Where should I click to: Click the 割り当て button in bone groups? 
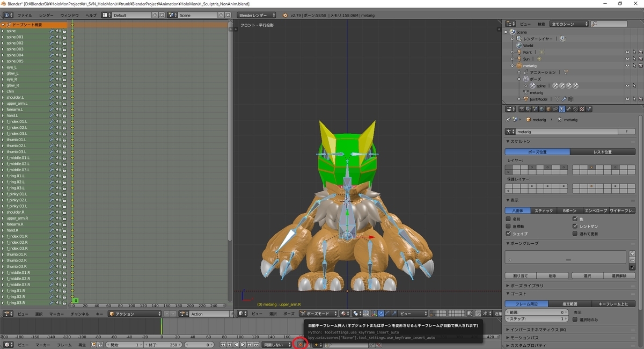(521, 275)
